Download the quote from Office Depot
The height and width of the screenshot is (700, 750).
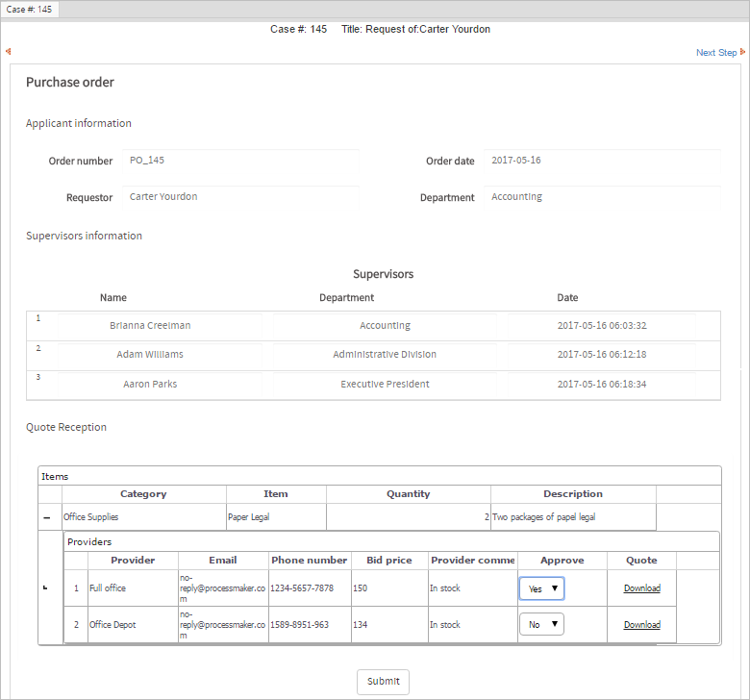[641, 625]
